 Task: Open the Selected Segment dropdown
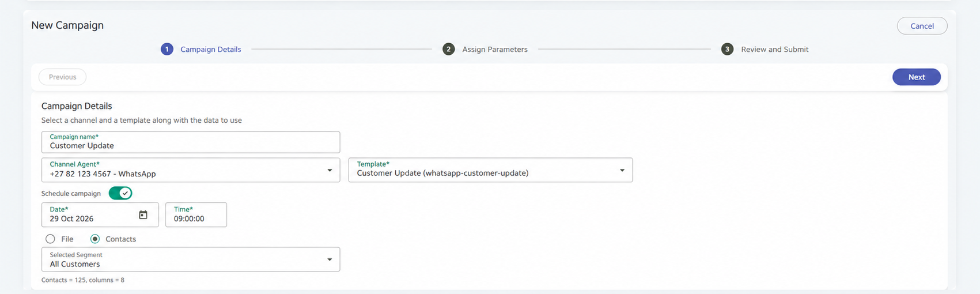[191, 259]
